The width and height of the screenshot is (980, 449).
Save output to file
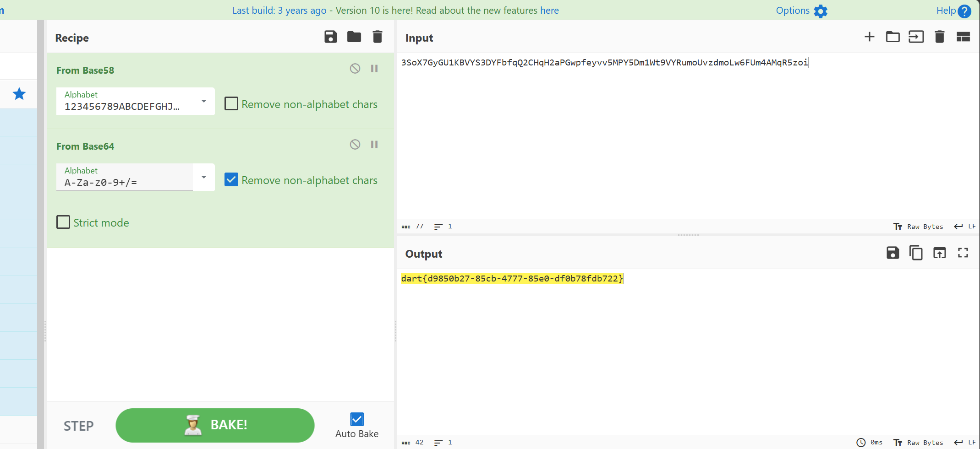coord(892,253)
